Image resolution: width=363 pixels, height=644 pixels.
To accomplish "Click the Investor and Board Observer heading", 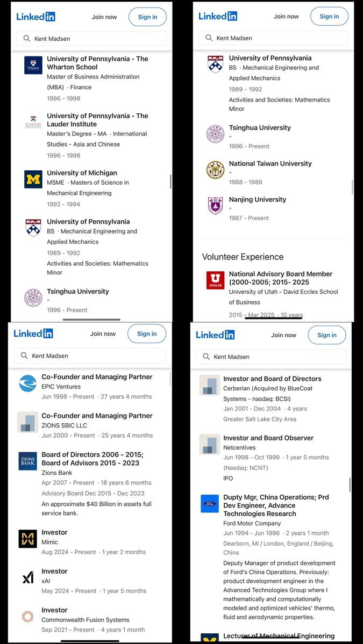I will pyautogui.click(x=268, y=438).
